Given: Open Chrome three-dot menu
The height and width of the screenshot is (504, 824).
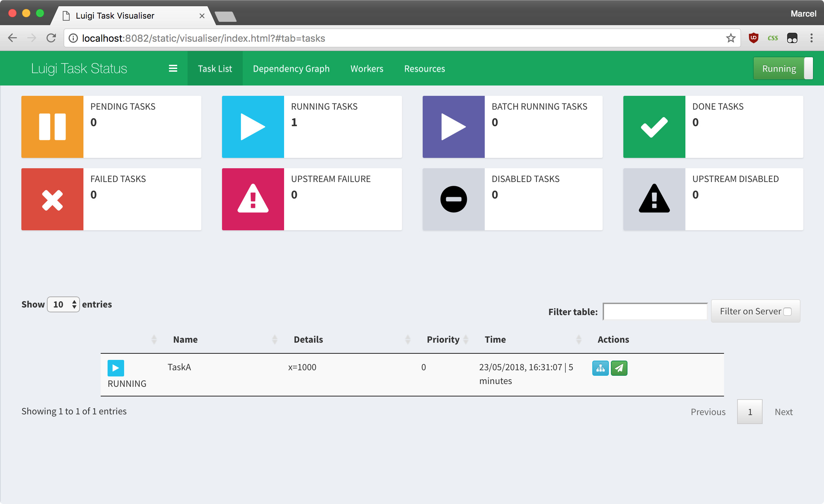Looking at the screenshot, I should point(812,38).
